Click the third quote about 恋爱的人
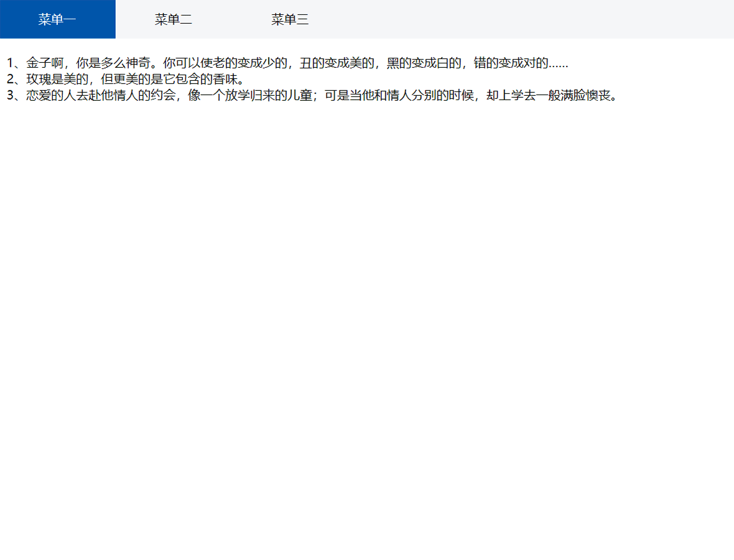The height and width of the screenshot is (560, 734). [311, 96]
